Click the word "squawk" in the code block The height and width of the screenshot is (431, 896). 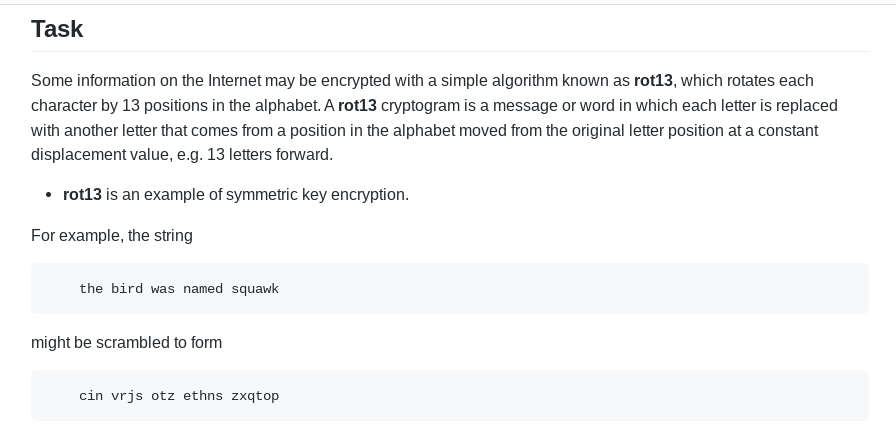[x=255, y=288]
